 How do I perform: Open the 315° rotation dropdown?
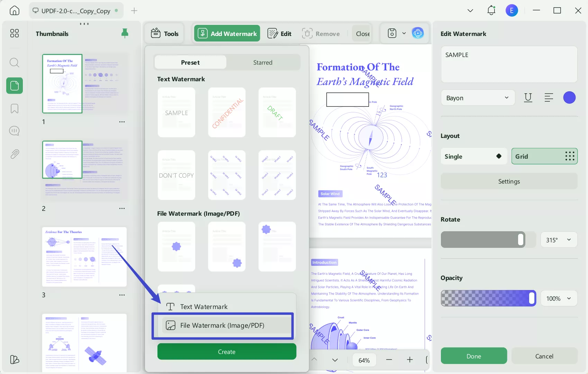[559, 240]
